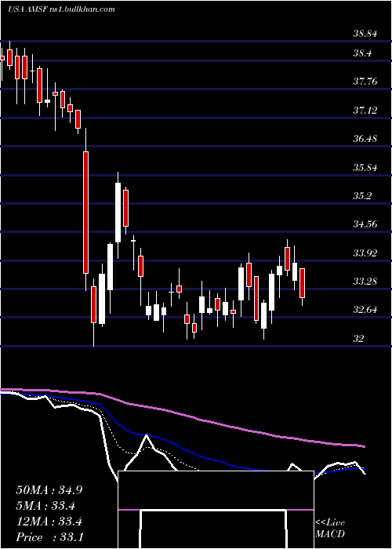Click the 33.28 price level label
392x549 pixels.
pyautogui.click(x=365, y=281)
